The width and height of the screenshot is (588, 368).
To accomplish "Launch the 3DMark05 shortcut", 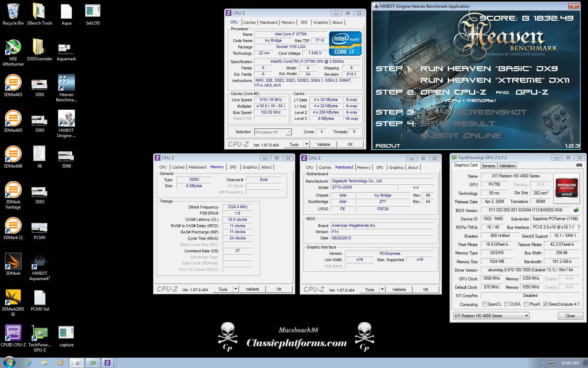I will click(x=13, y=121).
